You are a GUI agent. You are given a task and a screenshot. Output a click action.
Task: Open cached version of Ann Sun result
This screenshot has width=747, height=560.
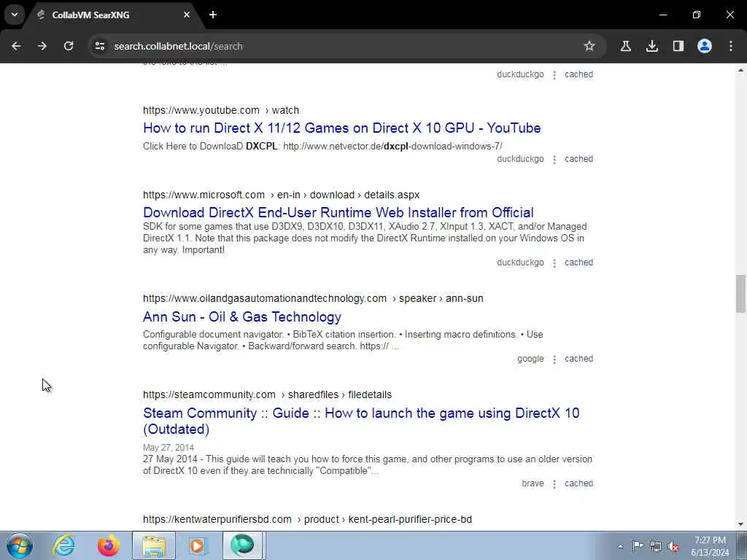[x=578, y=359]
